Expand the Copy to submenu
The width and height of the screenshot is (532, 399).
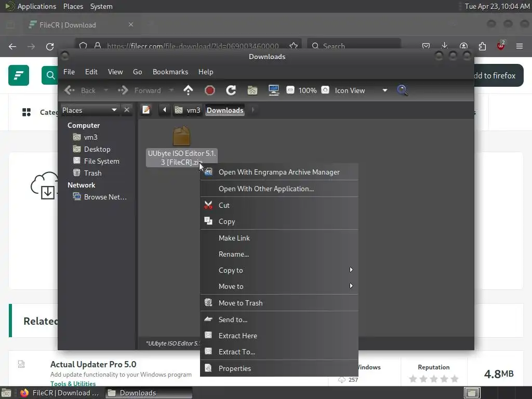click(279, 270)
